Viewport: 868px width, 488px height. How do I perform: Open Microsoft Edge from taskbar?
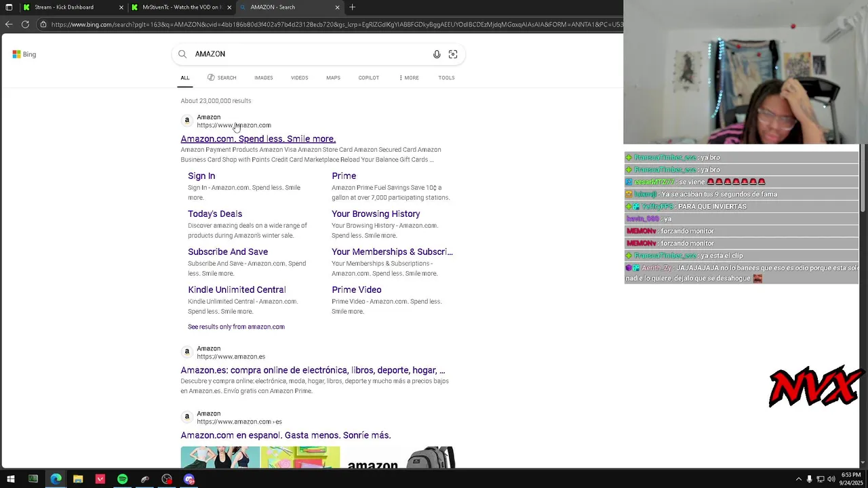[x=56, y=479]
